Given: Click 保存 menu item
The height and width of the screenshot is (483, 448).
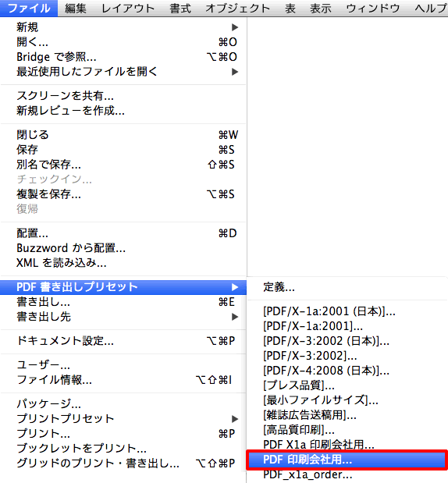Looking at the screenshot, I should click(x=123, y=150).
